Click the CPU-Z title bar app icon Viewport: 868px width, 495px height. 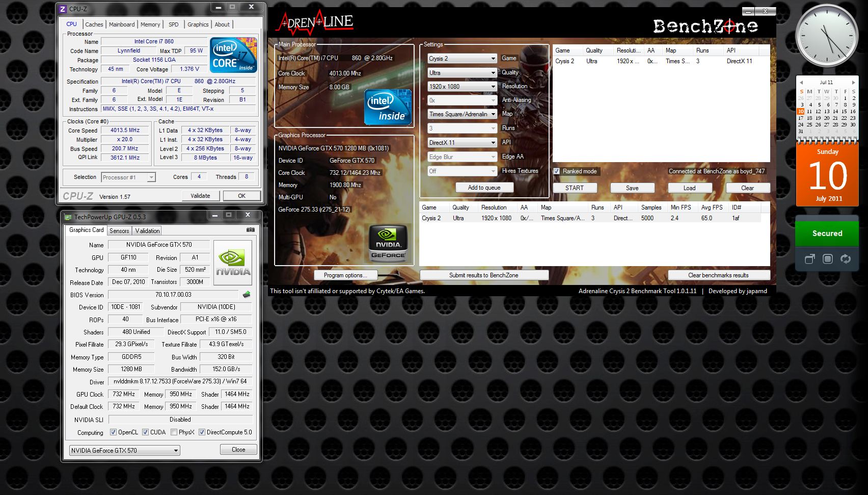tap(63, 9)
